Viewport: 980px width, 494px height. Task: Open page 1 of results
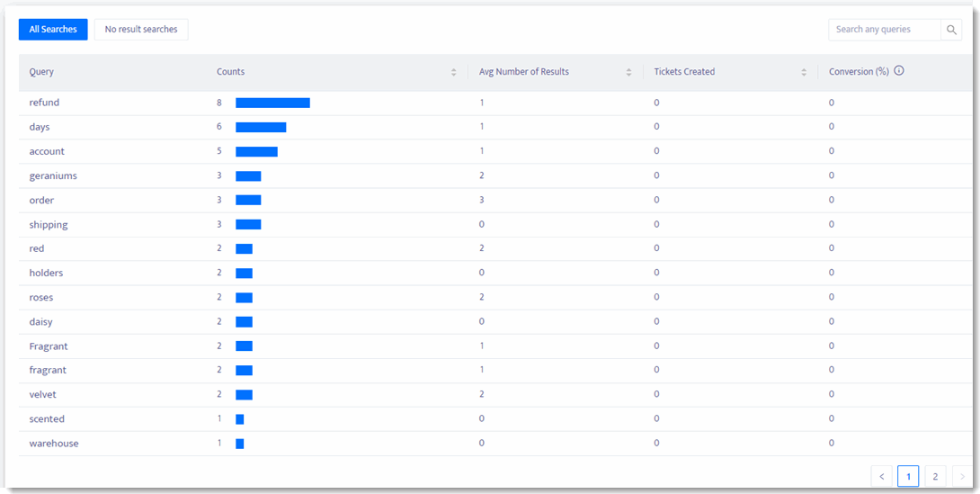point(908,477)
